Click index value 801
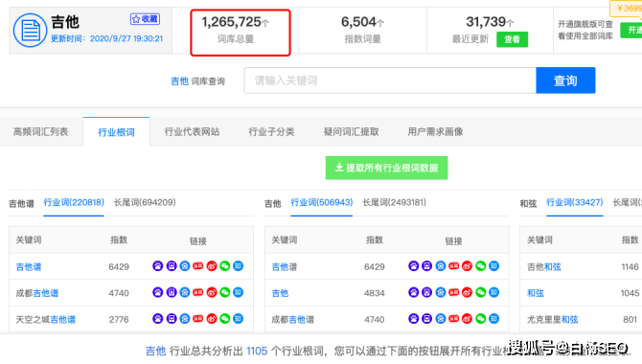The width and height of the screenshot is (642, 364). [631, 319]
